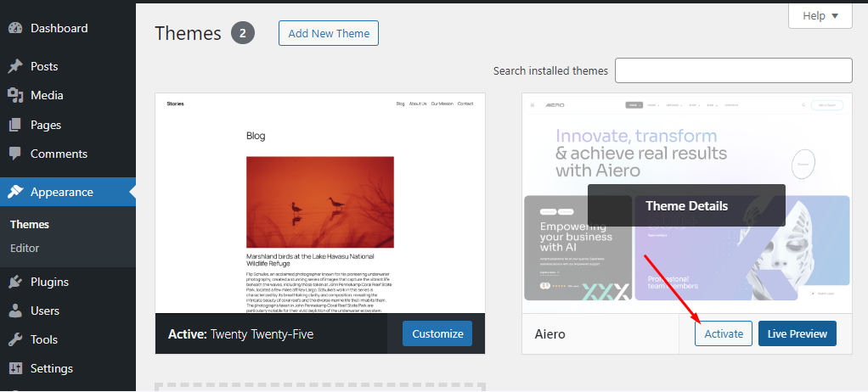Click the Pages stack icon

pos(15,125)
